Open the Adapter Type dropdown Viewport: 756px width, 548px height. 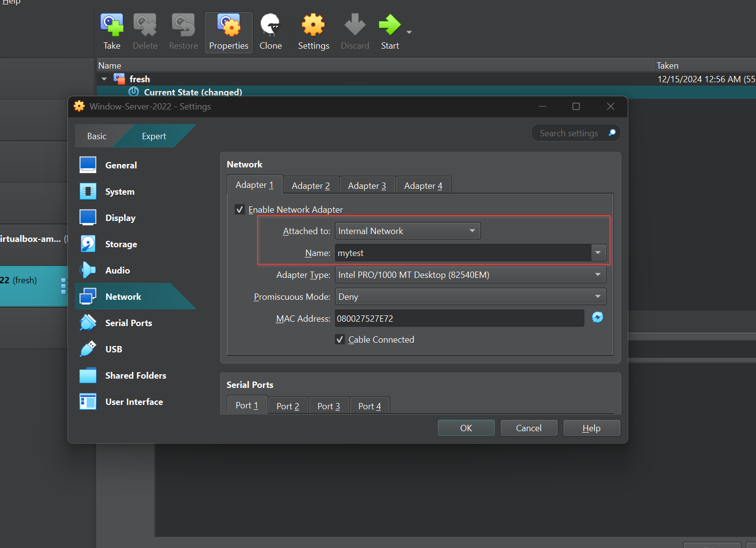point(471,275)
